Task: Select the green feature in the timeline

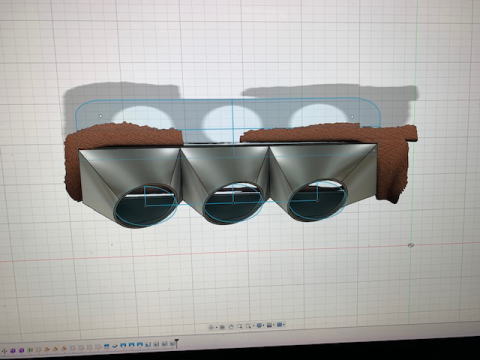Action: coord(30,350)
